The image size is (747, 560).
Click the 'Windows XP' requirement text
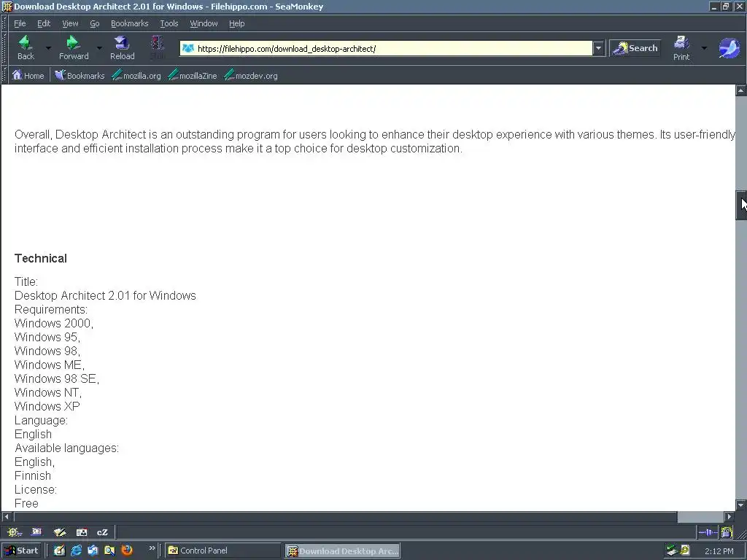(47, 406)
